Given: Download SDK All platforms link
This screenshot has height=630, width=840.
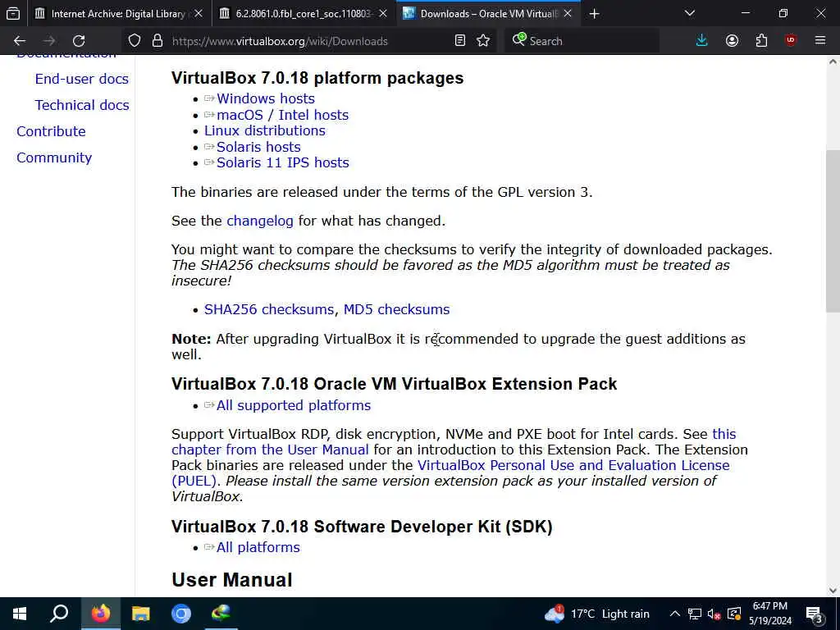Looking at the screenshot, I should pos(258,547).
